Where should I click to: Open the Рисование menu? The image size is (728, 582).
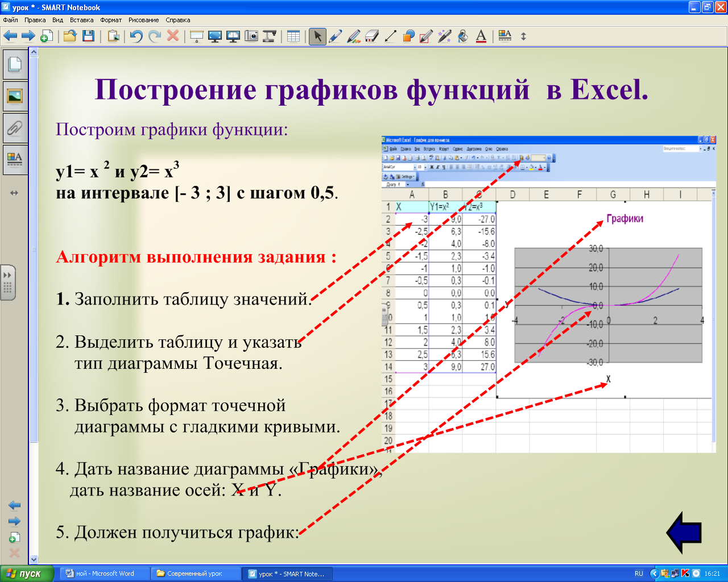coord(144,20)
